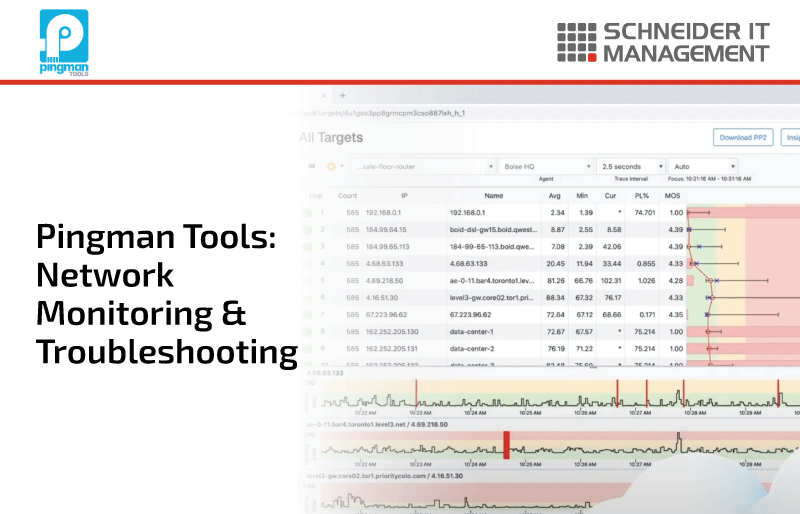The width and height of the screenshot is (800, 514).
Task: Click the ae-0-11.bar4.toronto1.level3.net graph title
Action: (x=377, y=425)
